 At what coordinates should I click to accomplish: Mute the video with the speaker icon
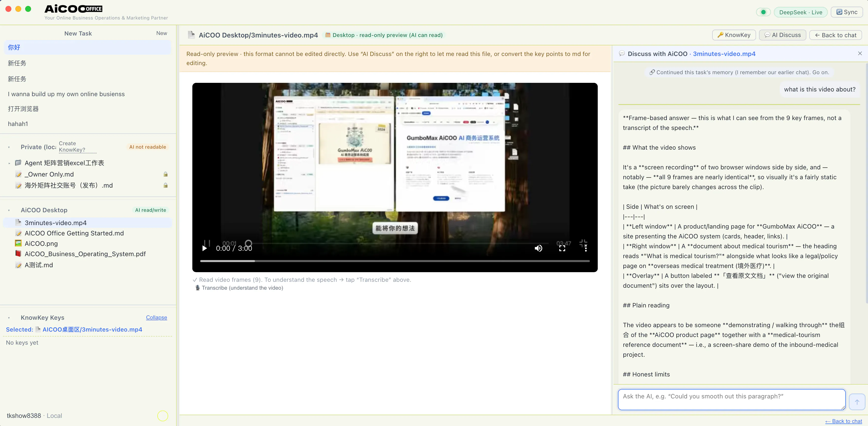point(539,248)
